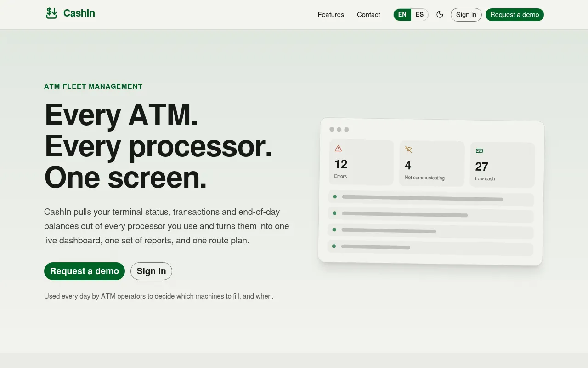
Task: Click the 'Not communicating' label text
Action: pos(424,178)
